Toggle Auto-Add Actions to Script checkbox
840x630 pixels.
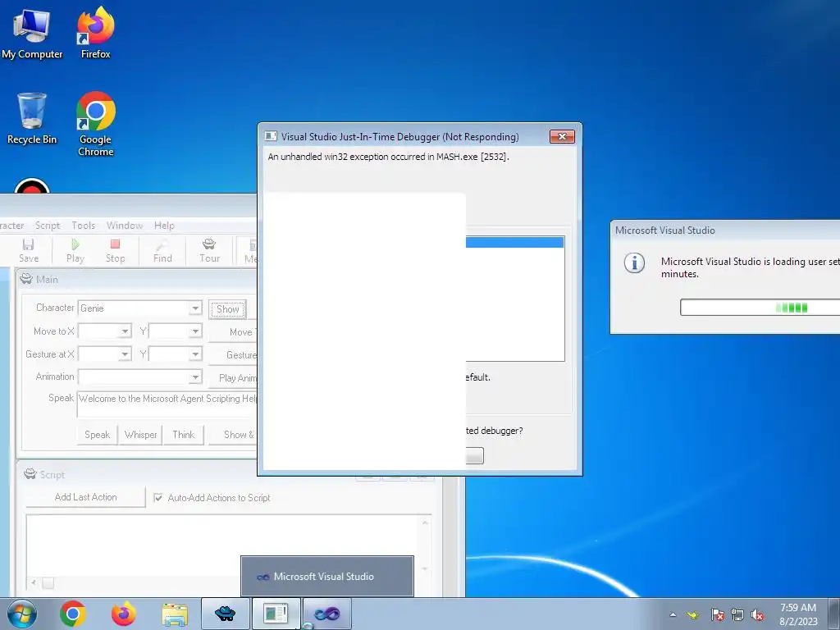[x=158, y=498]
